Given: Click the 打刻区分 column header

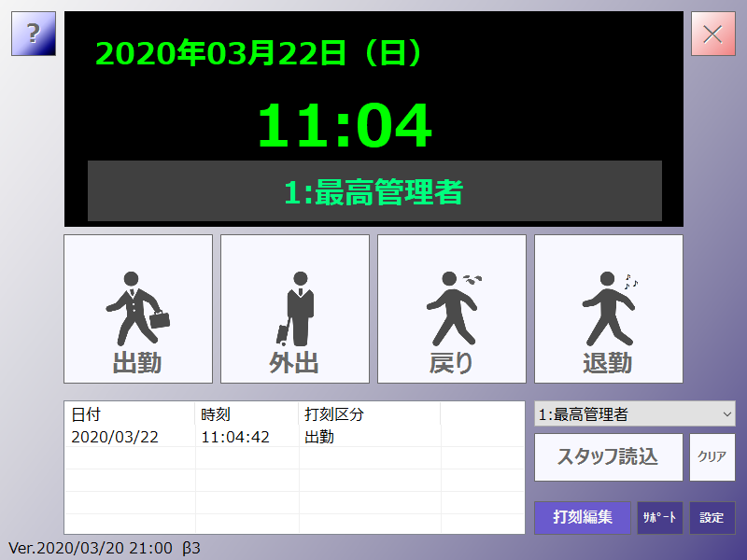Looking at the screenshot, I should click(333, 414).
